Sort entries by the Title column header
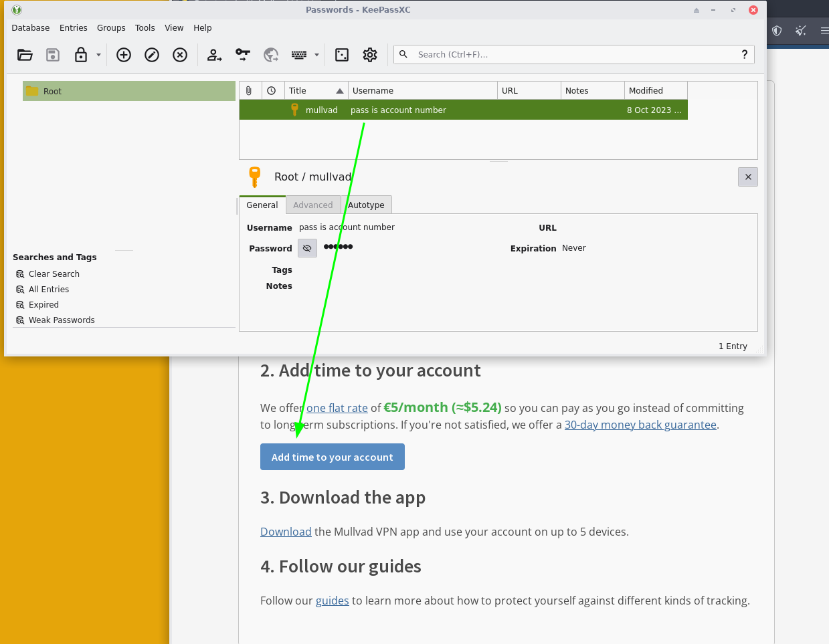Screen dimensions: 829x644 click(316, 91)
